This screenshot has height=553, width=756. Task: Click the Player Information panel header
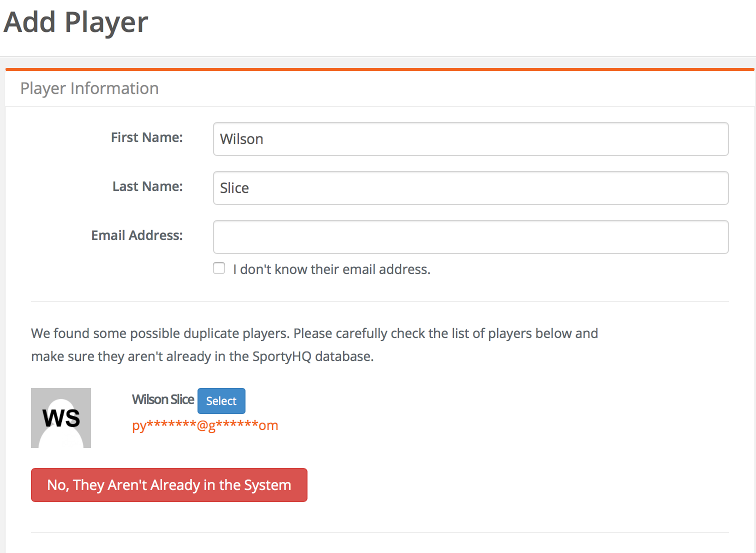[x=89, y=88]
